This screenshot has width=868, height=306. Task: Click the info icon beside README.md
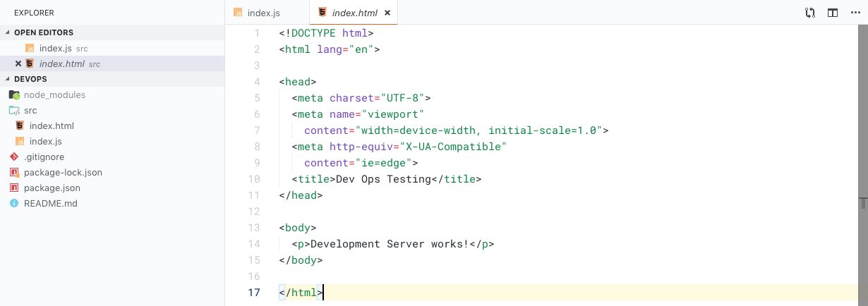point(13,203)
